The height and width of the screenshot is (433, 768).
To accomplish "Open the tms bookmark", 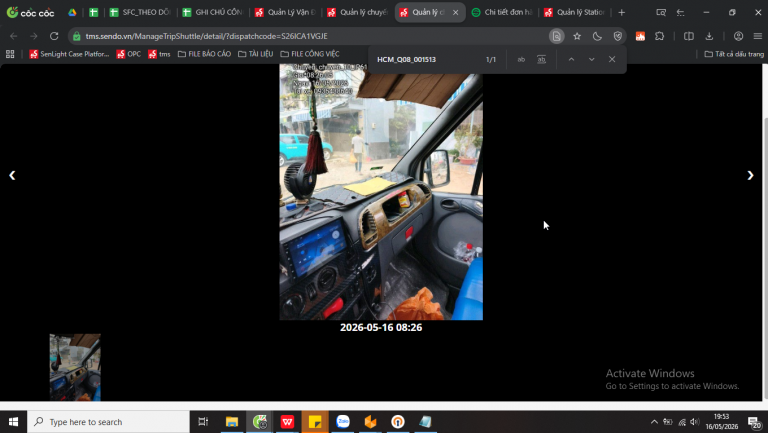I will (x=159, y=54).
